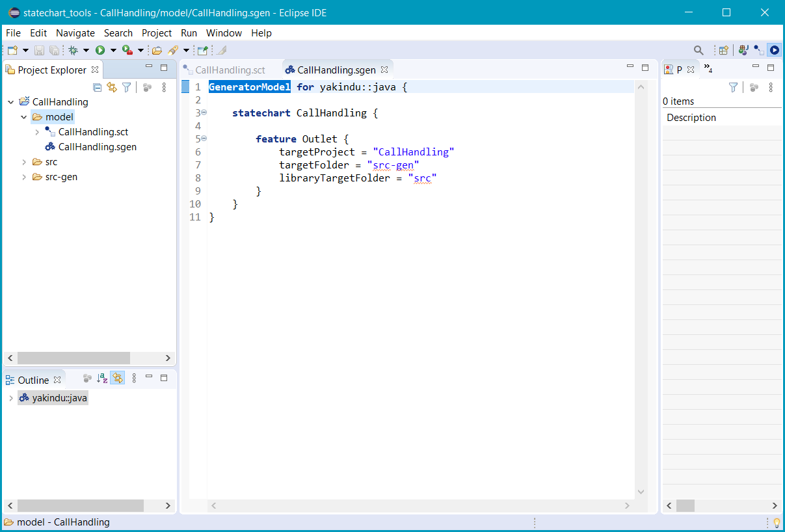
Task: Expand the src folder
Action: pyautogui.click(x=24, y=162)
